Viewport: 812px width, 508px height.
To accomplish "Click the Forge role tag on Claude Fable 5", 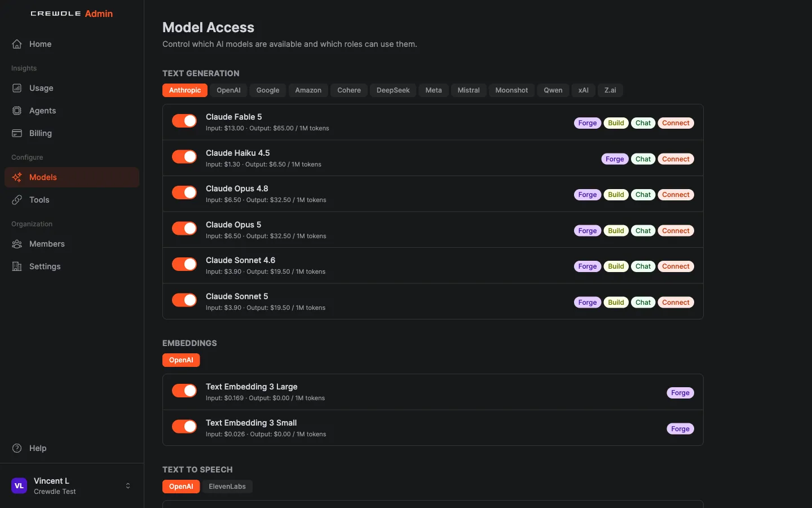I will pyautogui.click(x=588, y=123).
